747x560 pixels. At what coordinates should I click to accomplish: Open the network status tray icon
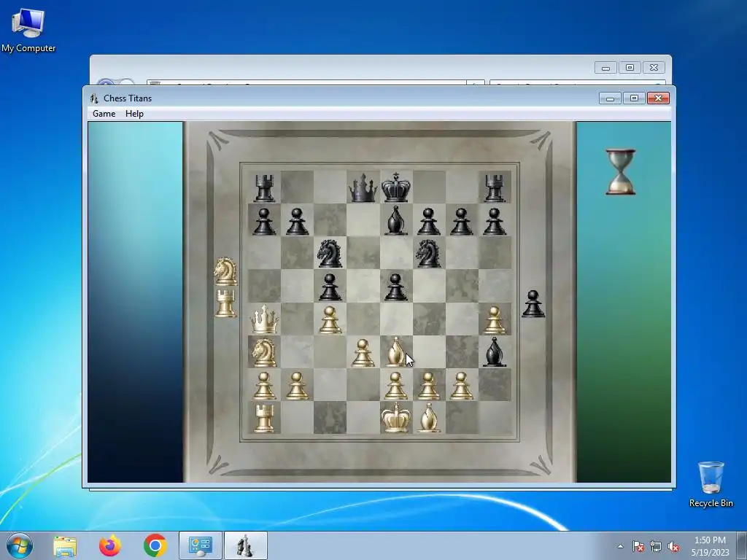tap(656, 546)
